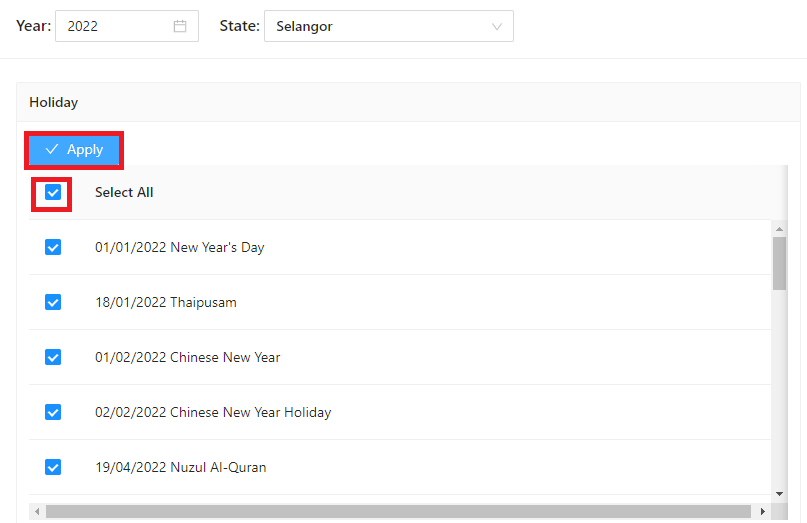Deselect the 01/02/2022 Chinese New Year checkbox
Viewport: 807px width, 523px height.
[53, 357]
